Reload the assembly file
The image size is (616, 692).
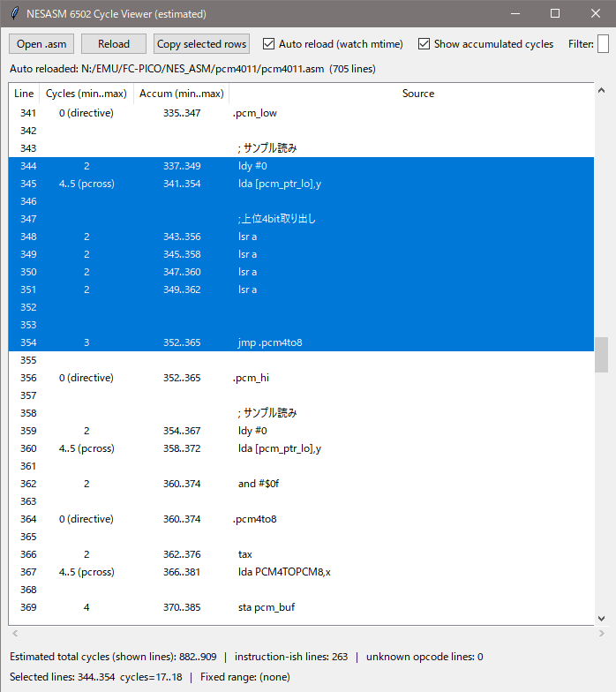[114, 44]
